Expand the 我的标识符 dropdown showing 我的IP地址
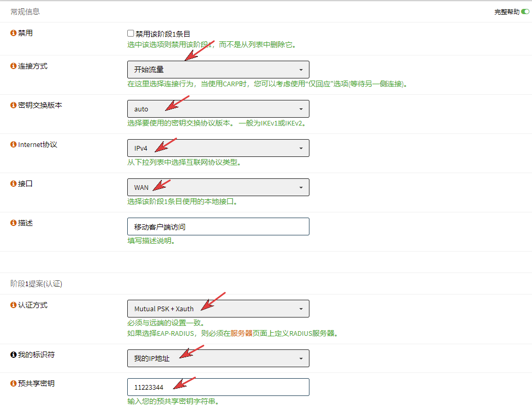532x408 pixels. click(x=218, y=358)
